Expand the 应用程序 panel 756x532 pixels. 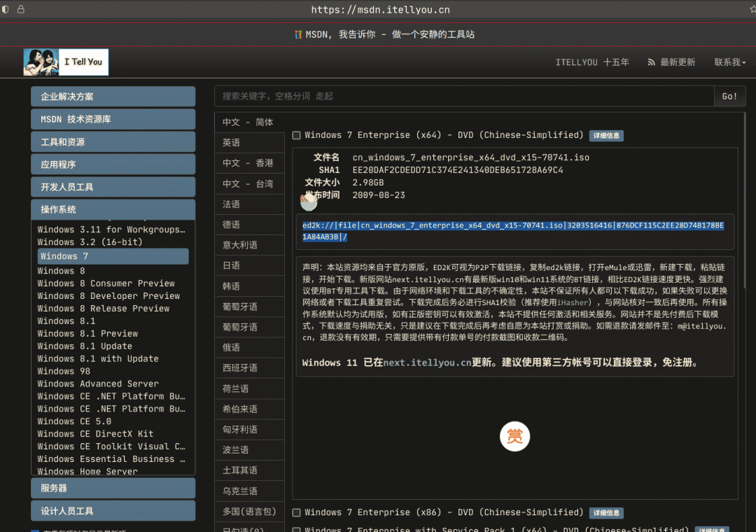point(113,164)
